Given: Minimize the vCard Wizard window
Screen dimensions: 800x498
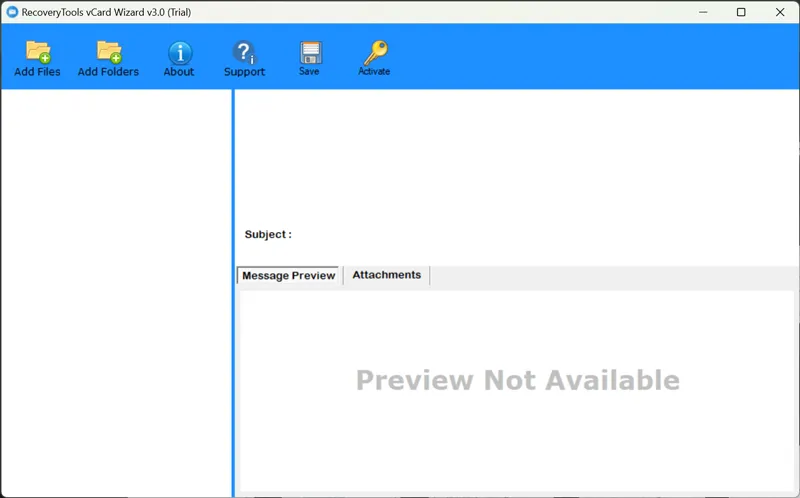Looking at the screenshot, I should click(x=701, y=12).
